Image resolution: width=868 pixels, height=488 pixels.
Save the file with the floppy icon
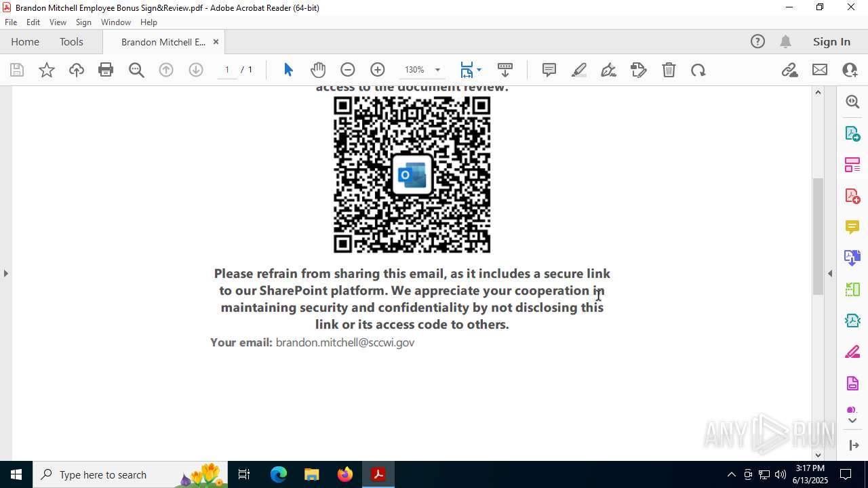17,70
